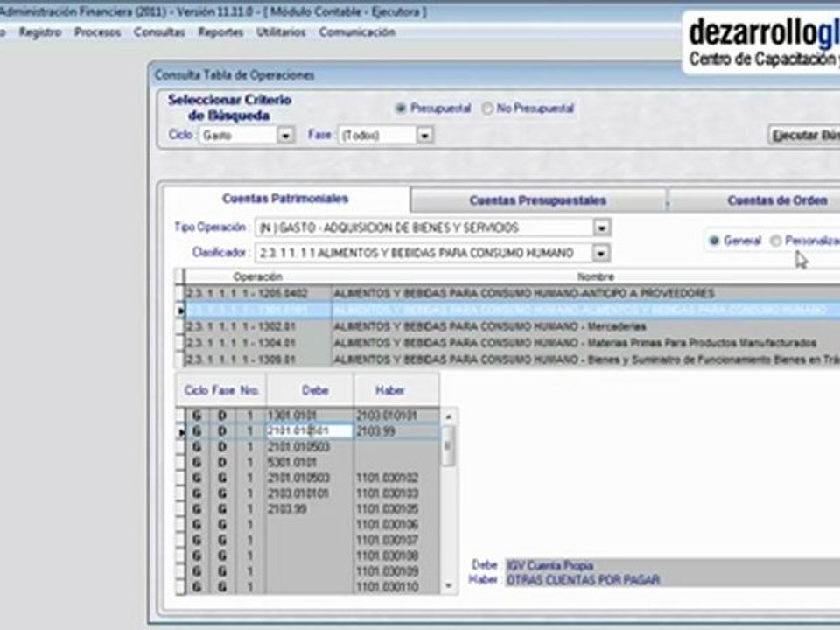Click Haber cell 1101.030110
This screenshot has height=630, width=840.
(x=396, y=586)
